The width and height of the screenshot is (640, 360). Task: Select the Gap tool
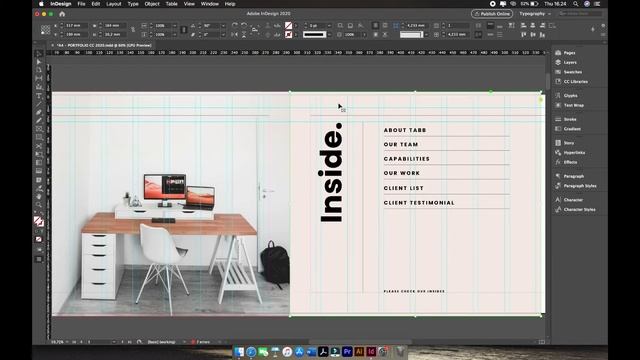click(x=39, y=78)
